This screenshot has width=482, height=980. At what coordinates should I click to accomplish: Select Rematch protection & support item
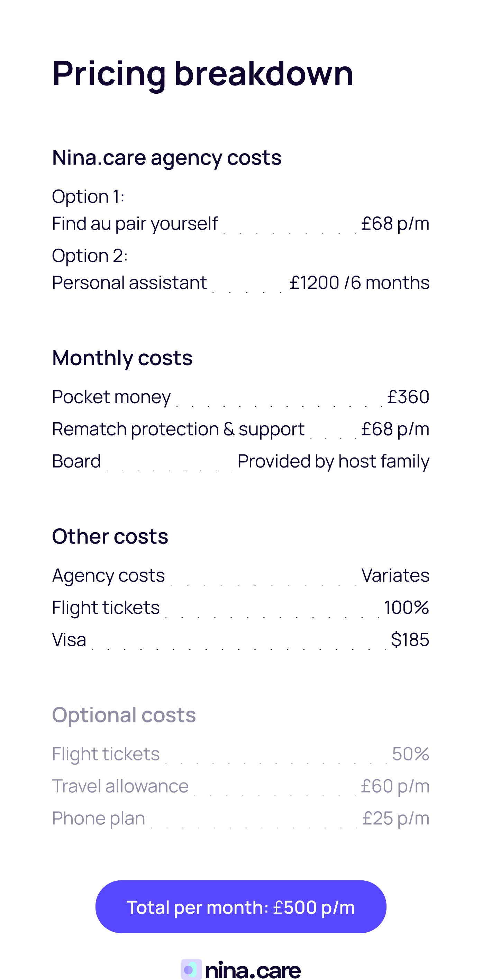pos(178,429)
